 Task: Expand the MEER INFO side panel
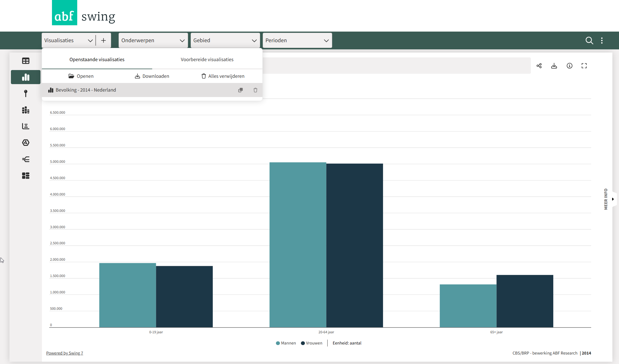coord(612,199)
